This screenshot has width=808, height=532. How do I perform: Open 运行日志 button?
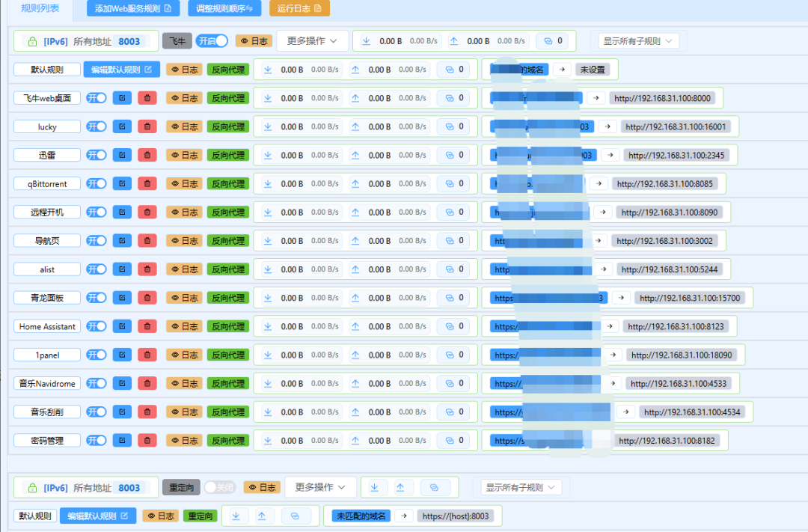click(x=299, y=8)
